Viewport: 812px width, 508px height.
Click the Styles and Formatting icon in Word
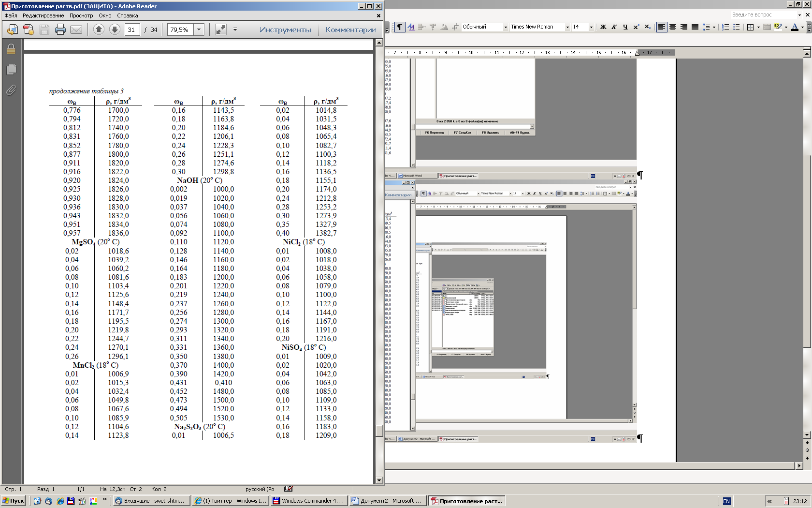411,27
